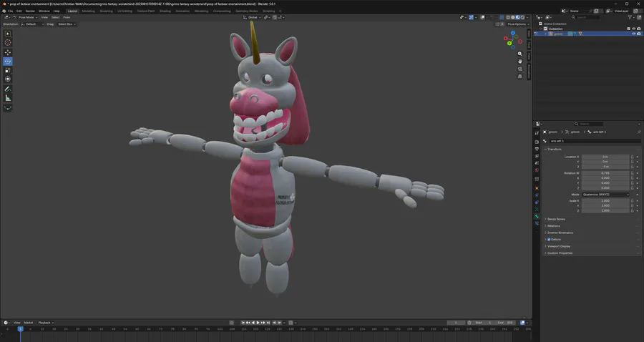This screenshot has width=644, height=342.
Task: Toggle viewport gizmos display
Action: pyautogui.click(x=471, y=17)
